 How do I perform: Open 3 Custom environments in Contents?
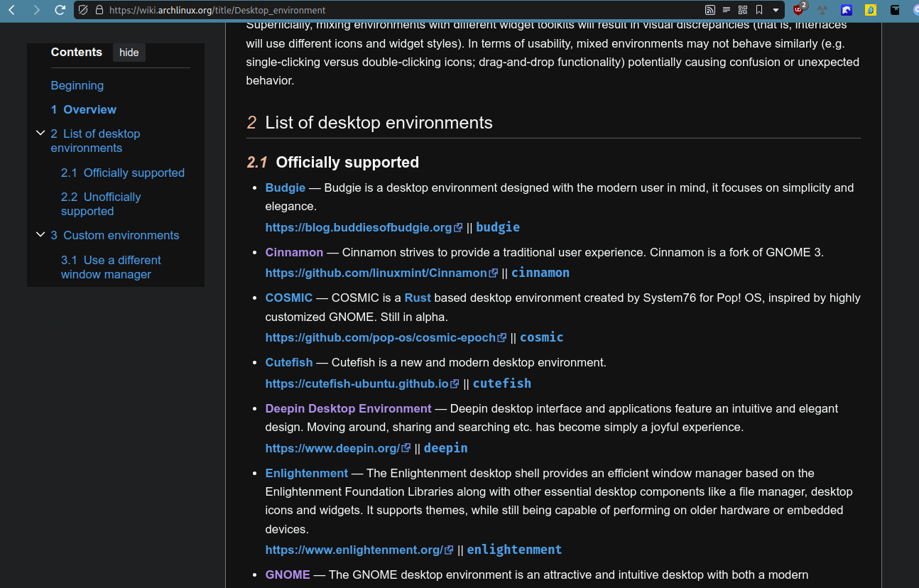[x=115, y=235]
